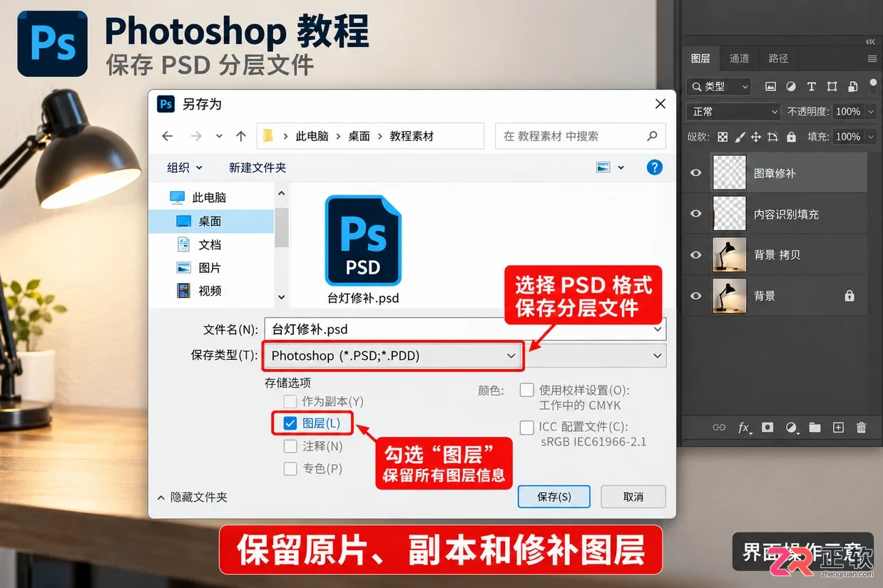The image size is (883, 588).
Task: Click the change view icon
Action: (x=603, y=167)
